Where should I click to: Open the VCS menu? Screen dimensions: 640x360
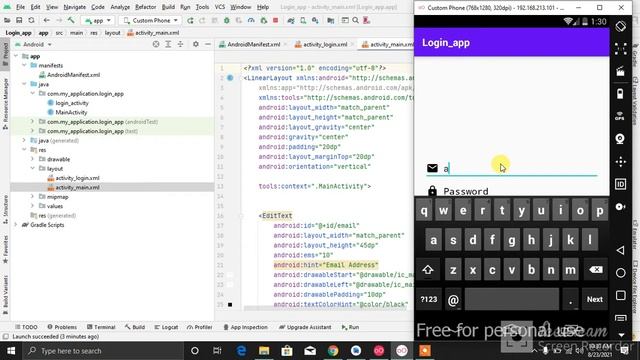220,7
